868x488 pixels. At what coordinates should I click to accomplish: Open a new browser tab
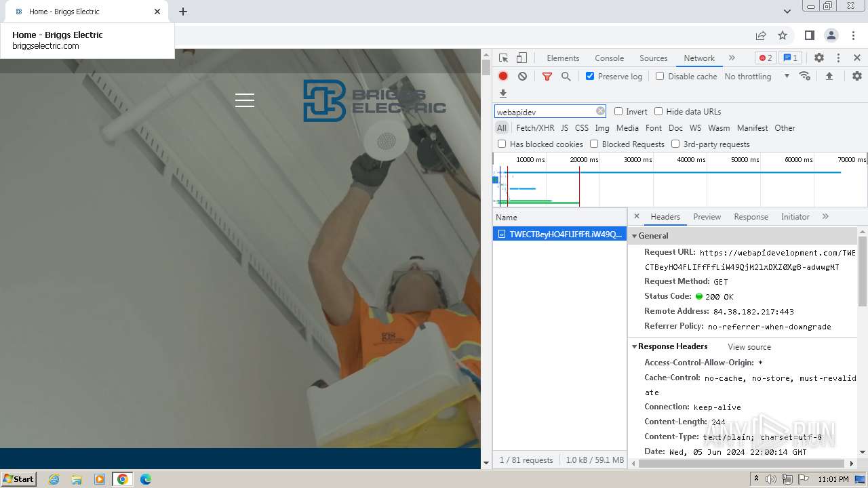(183, 12)
